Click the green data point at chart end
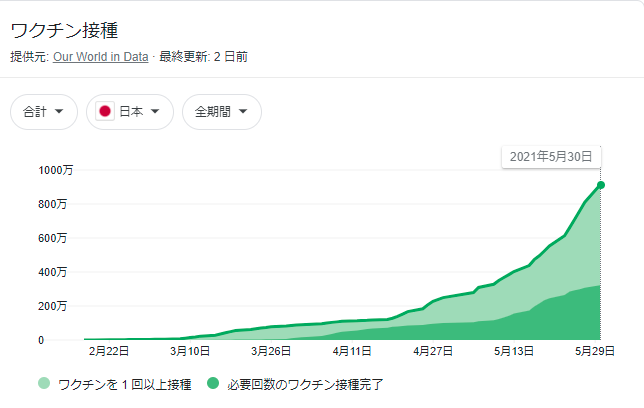 click(600, 185)
